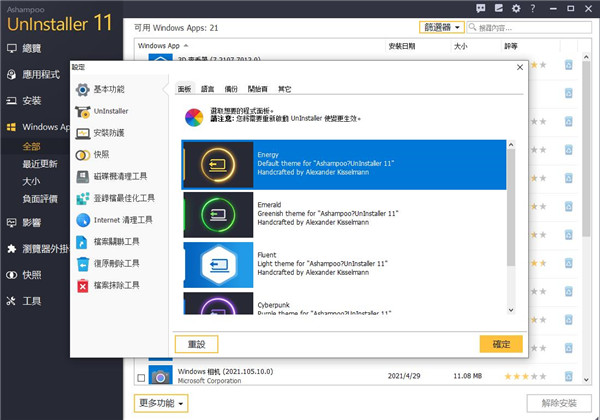Close the 設定 dialog
Image resolution: width=600 pixels, height=420 pixels.
point(520,67)
